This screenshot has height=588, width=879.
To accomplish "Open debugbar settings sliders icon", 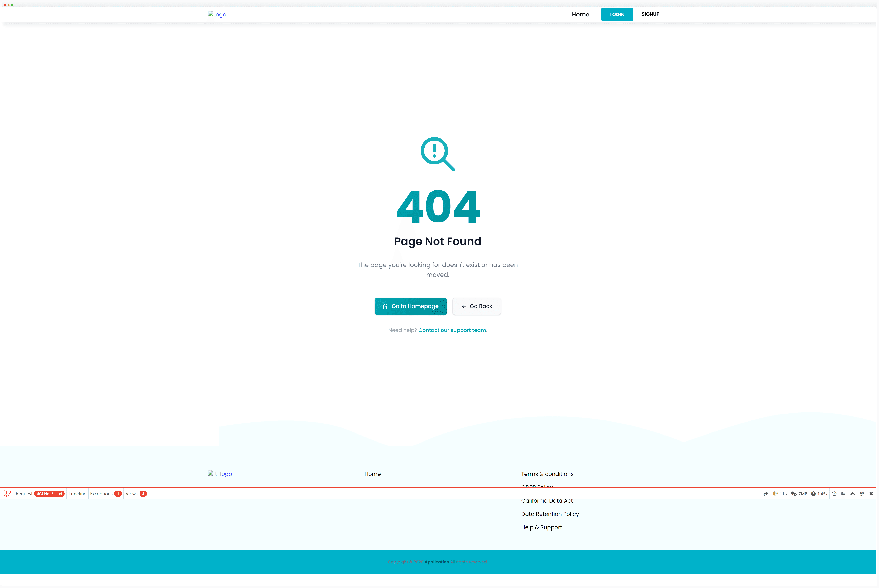I will [x=862, y=494].
